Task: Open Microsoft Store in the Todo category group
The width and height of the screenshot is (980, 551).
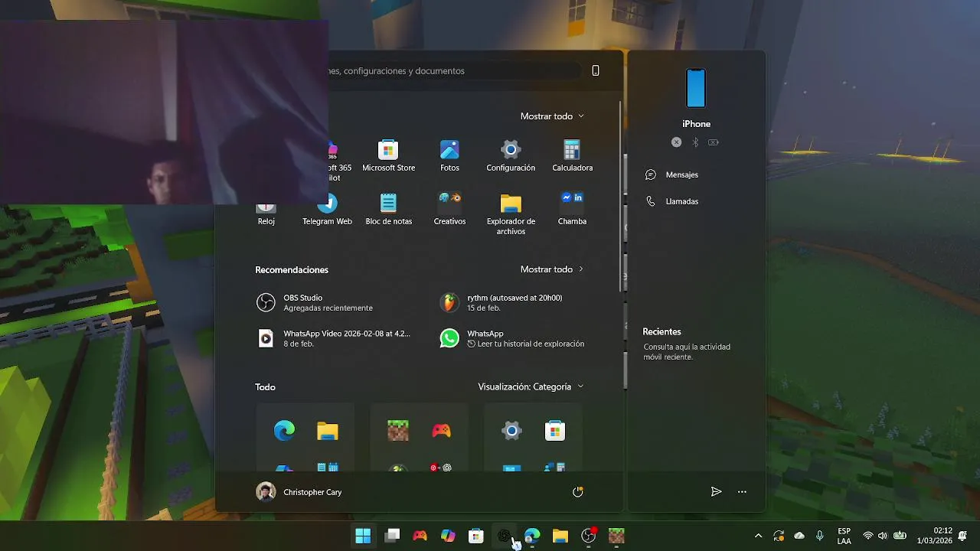Action: (x=555, y=431)
